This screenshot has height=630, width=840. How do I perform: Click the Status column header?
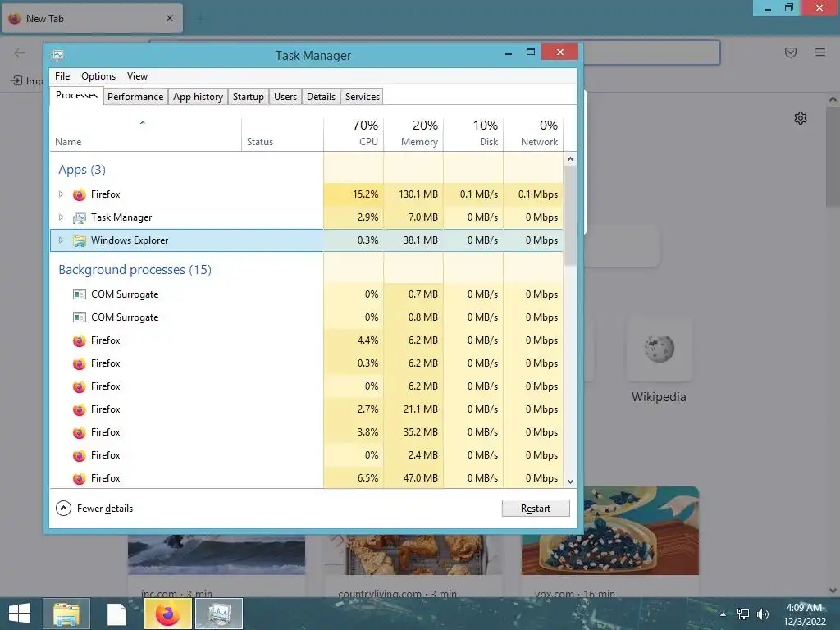tap(282, 132)
